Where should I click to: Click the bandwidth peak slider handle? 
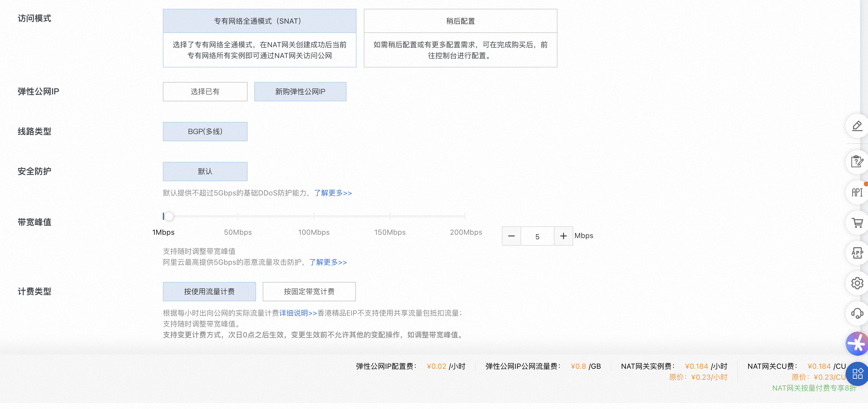pyautogui.click(x=169, y=216)
